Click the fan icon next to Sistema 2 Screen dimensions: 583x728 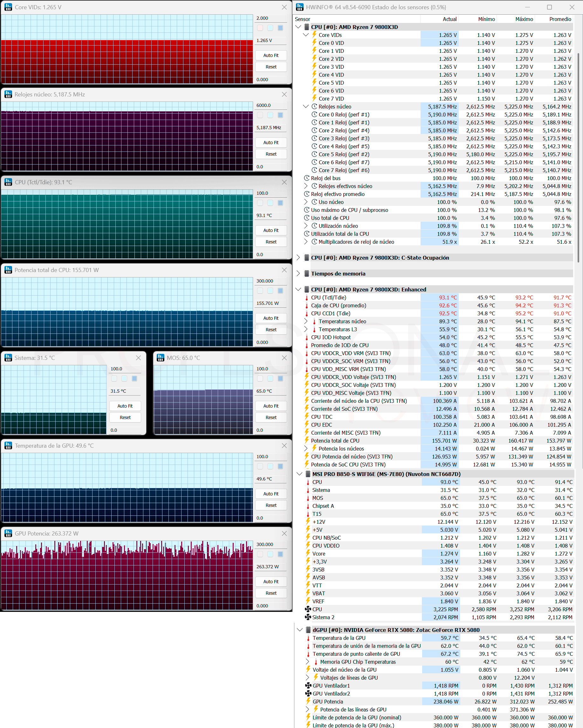pyautogui.click(x=308, y=617)
